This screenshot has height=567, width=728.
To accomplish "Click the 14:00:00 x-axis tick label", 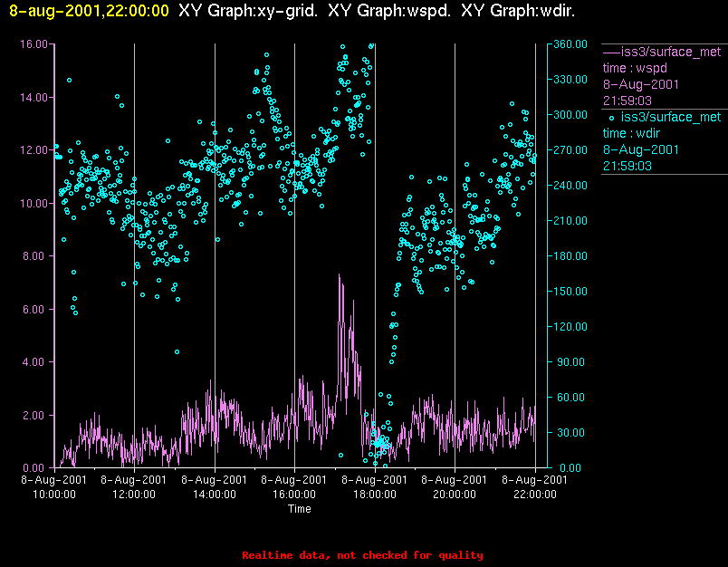I will (x=215, y=495).
